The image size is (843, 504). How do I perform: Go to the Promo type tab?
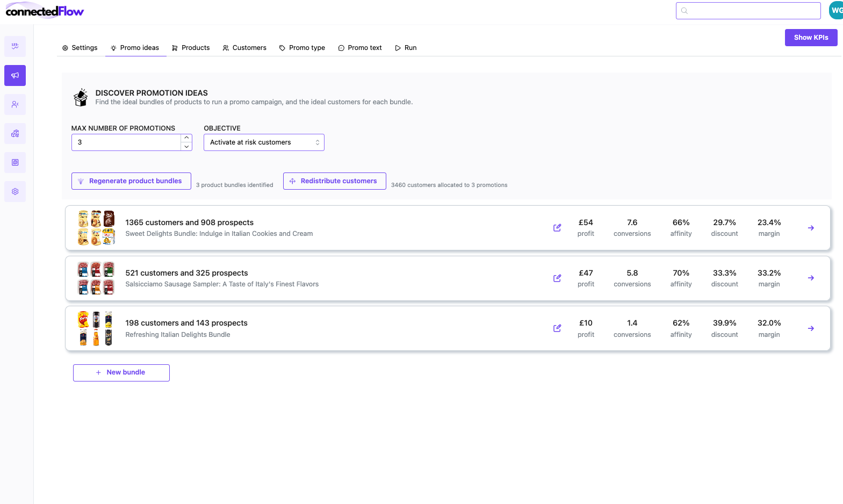coord(302,48)
